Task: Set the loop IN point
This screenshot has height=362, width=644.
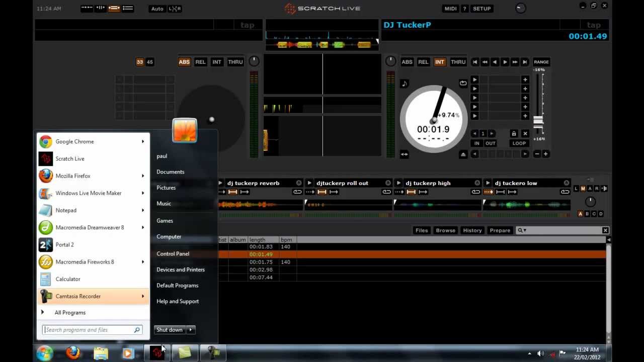Action: (x=477, y=143)
